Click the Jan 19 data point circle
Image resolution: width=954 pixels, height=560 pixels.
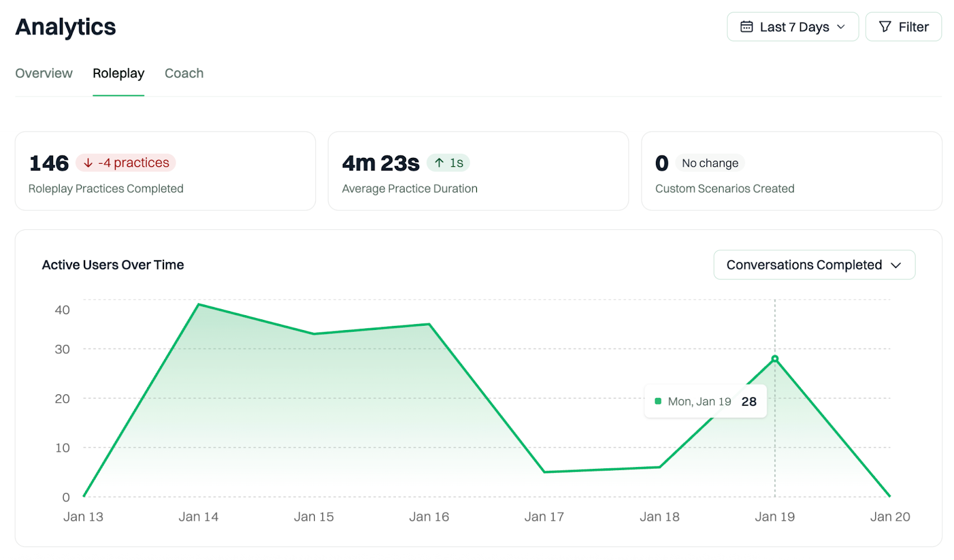(775, 359)
